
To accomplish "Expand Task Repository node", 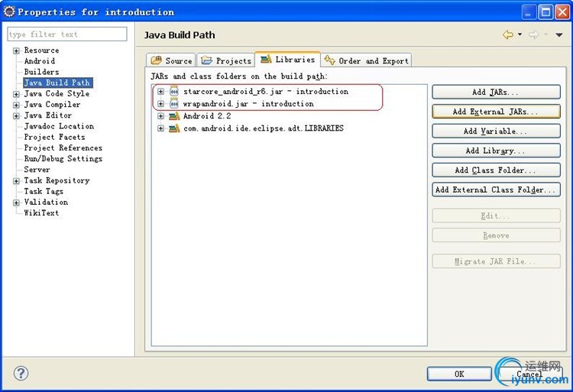I will 16,181.
